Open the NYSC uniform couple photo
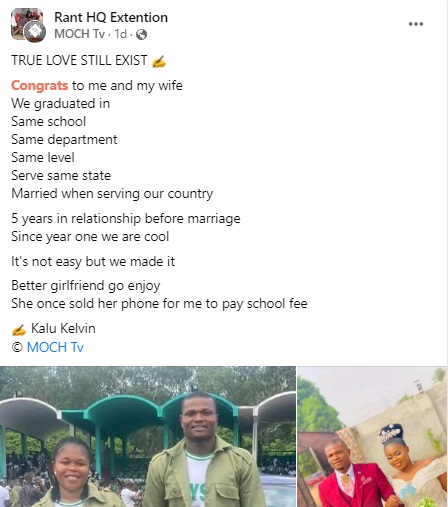This screenshot has width=448, height=507. pyautogui.click(x=148, y=436)
